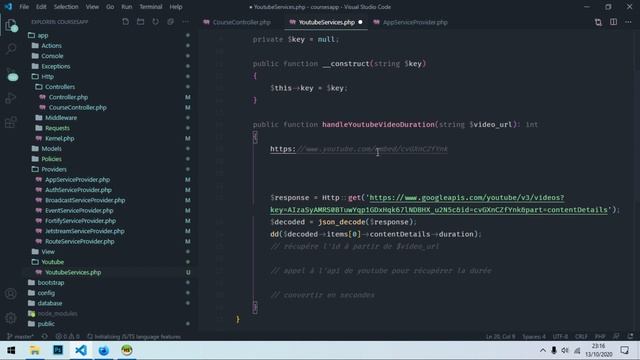The image size is (640, 360).
Task: Refresh the Explorer file tree
Action: 156,22
